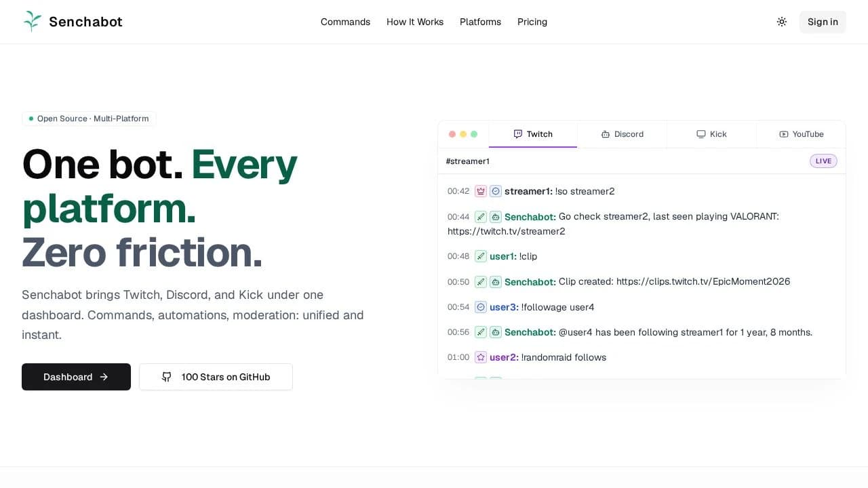Viewport: 868px width, 488px height.
Task: Select the Twitch chat tab
Action: click(x=533, y=134)
